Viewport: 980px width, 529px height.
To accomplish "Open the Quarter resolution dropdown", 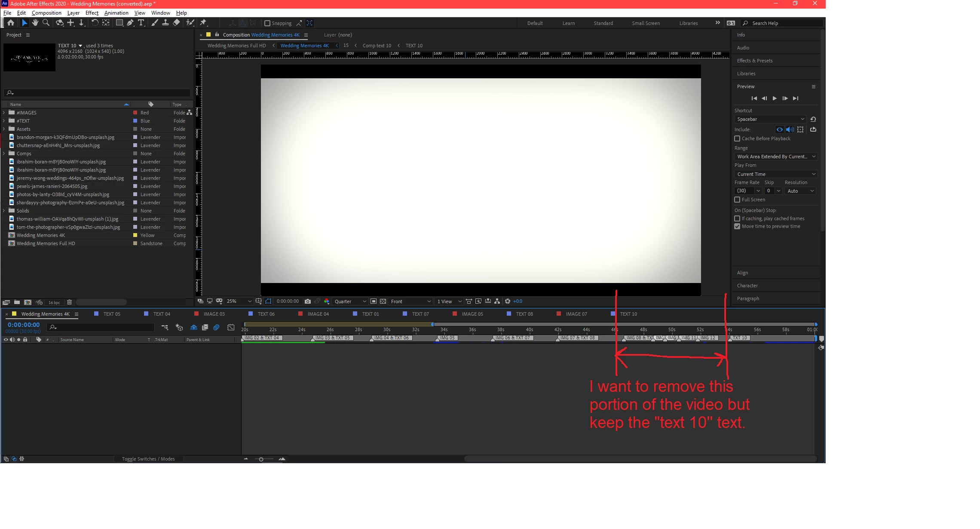I will pyautogui.click(x=350, y=301).
